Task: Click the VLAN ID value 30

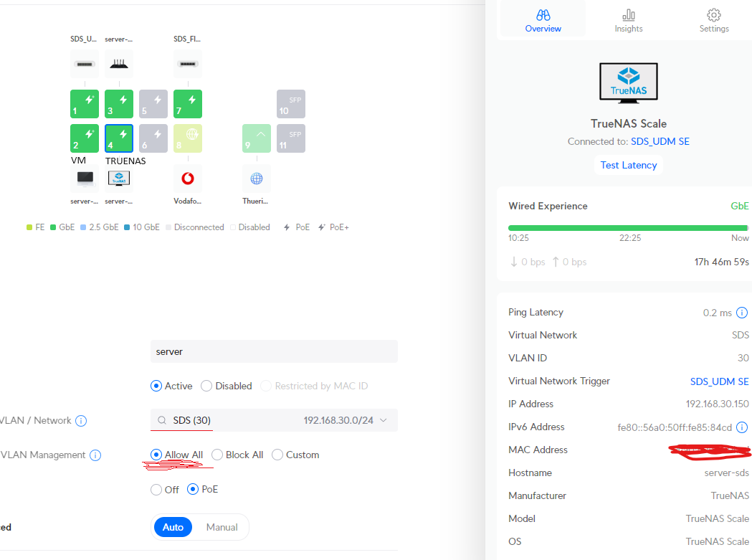Action: point(743,358)
